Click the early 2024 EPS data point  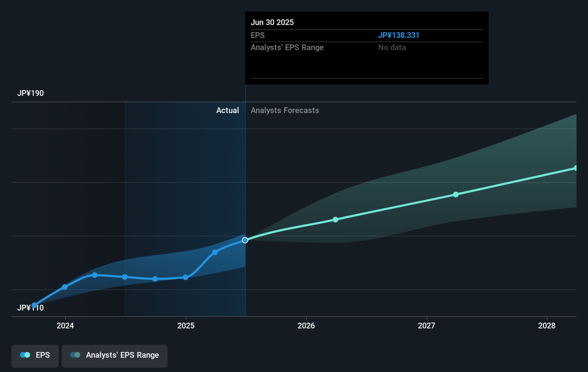pos(65,287)
